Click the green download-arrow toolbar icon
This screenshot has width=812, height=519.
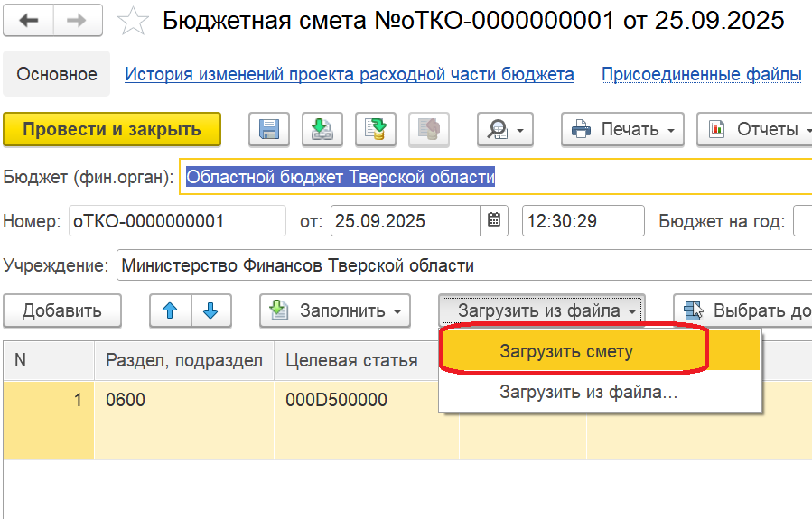(x=322, y=130)
